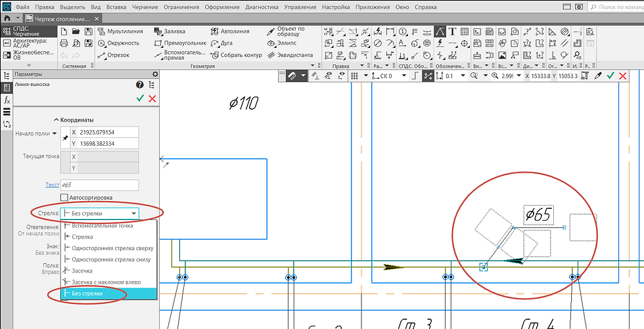
Task: Select the Собрать контур tool
Action: click(236, 55)
